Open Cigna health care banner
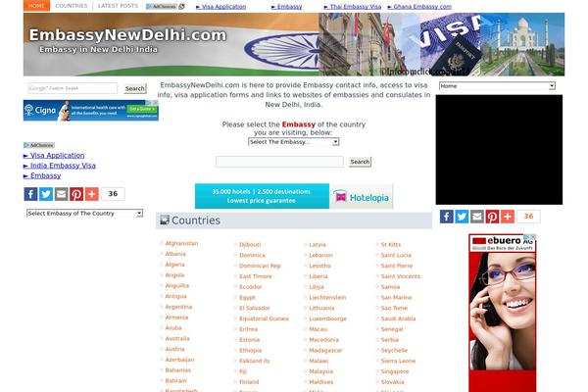Screen dimensions: 588x392 click(91, 111)
